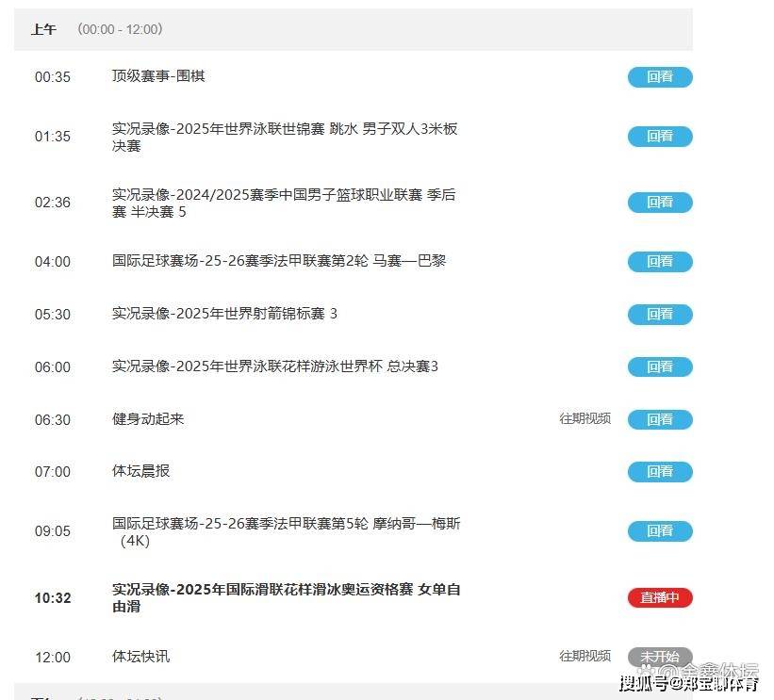Image resolution: width=774 pixels, height=700 pixels.
Task: Click the 上午 section header
Action: [x=353, y=29]
